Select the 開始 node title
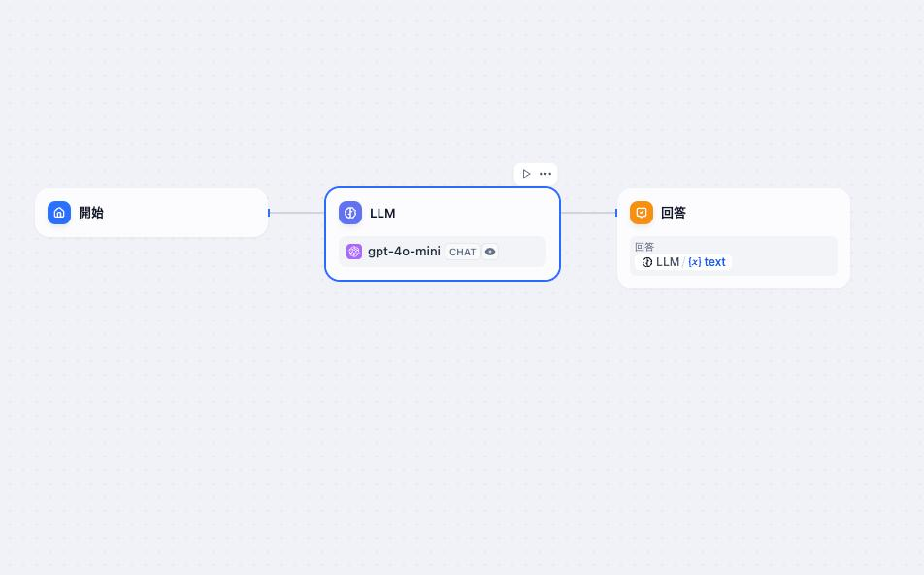 pos(91,213)
